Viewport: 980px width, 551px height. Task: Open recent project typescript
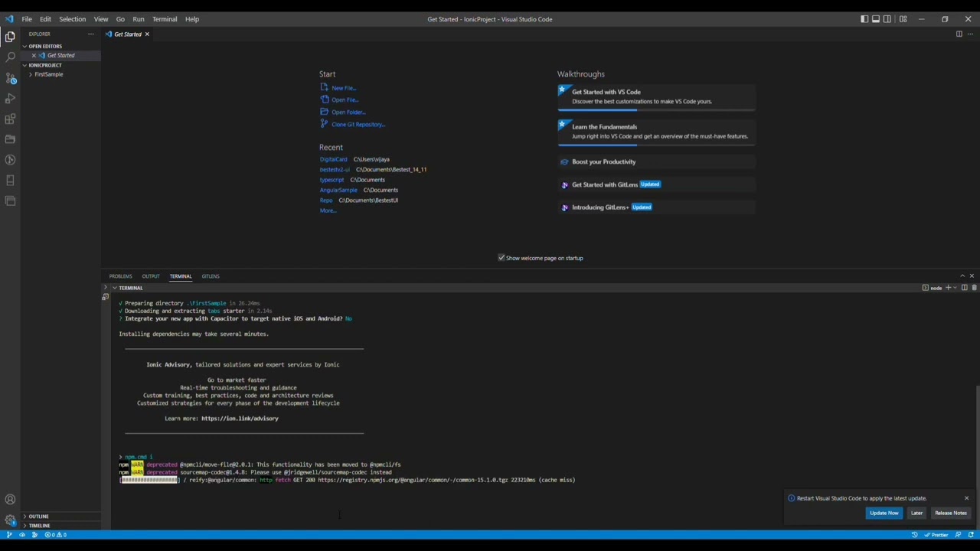(x=332, y=180)
